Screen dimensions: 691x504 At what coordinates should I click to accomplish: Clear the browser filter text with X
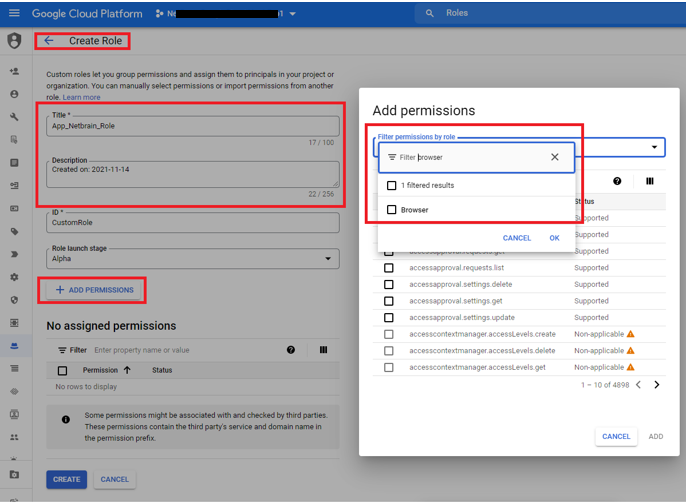tap(555, 157)
